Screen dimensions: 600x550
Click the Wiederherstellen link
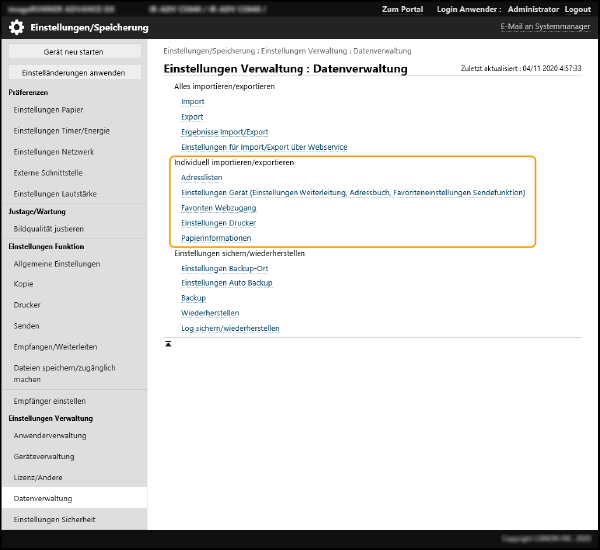[210, 313]
